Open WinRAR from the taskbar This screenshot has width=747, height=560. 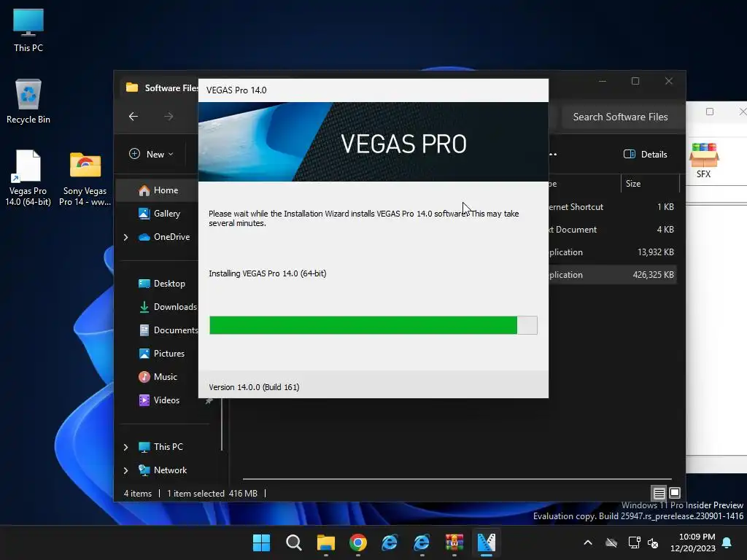pyautogui.click(x=454, y=542)
